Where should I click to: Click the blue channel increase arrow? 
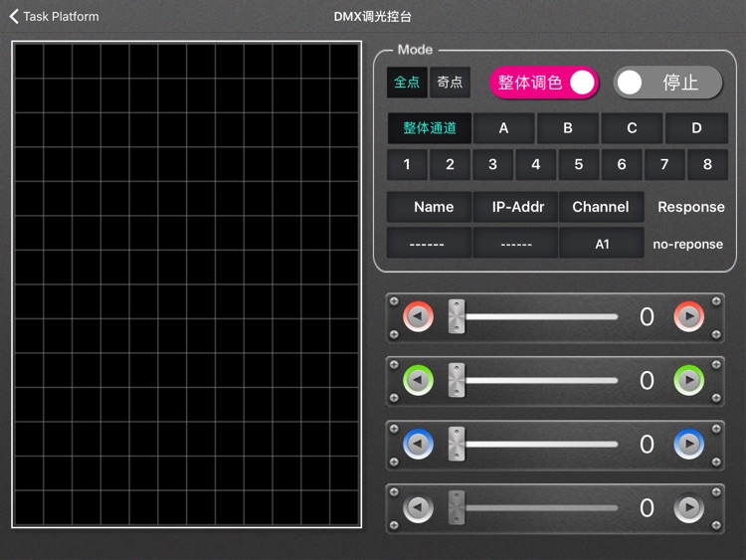(688, 444)
